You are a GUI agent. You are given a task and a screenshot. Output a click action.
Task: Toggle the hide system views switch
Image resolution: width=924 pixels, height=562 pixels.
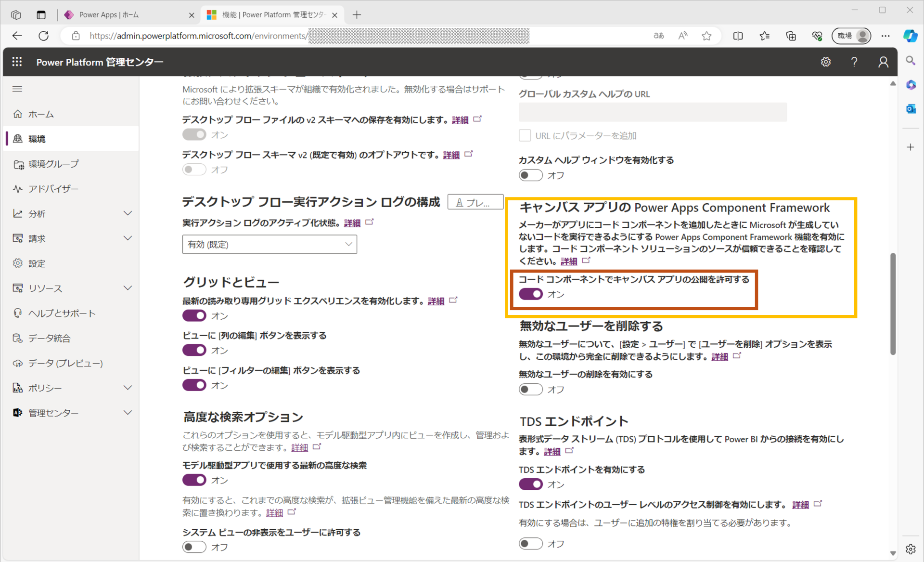(194, 547)
